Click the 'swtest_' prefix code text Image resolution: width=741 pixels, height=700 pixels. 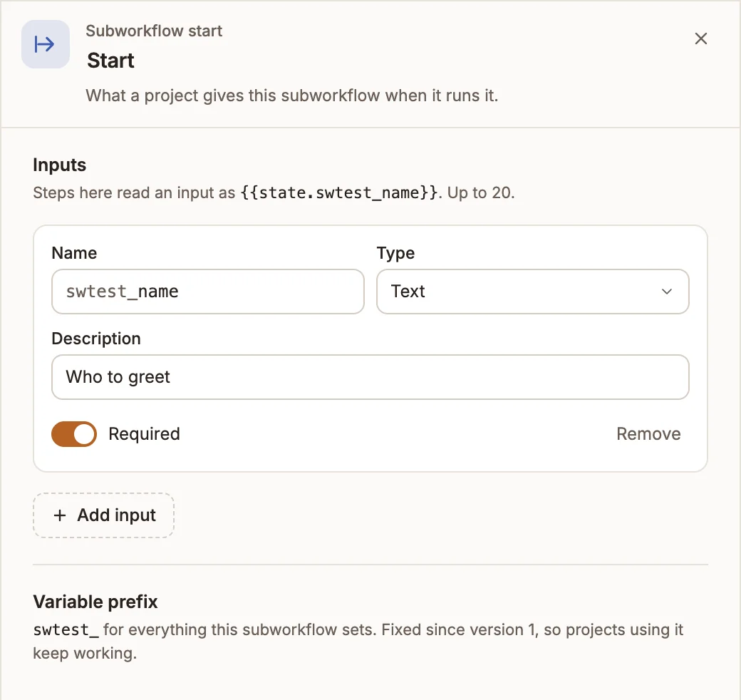coord(66,629)
